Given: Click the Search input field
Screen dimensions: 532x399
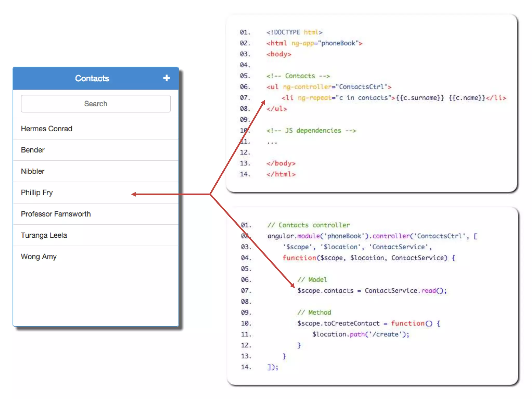Looking at the screenshot, I should click(x=96, y=104).
